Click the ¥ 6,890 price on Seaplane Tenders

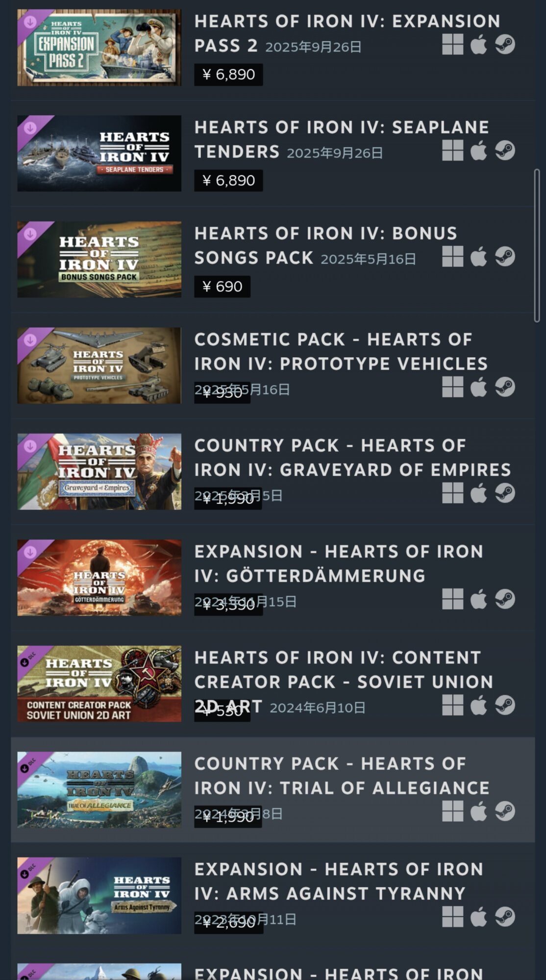[x=228, y=180]
